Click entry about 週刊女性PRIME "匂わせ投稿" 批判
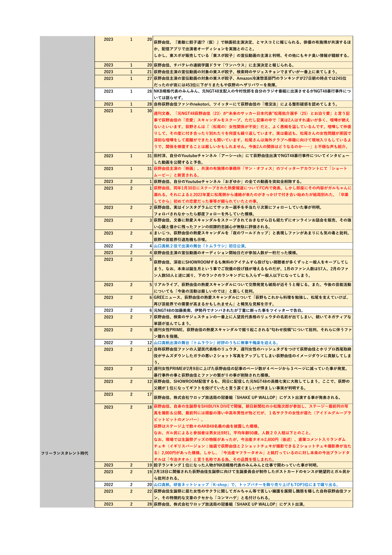This screenshot has width=392, height=555. (253, 333)
